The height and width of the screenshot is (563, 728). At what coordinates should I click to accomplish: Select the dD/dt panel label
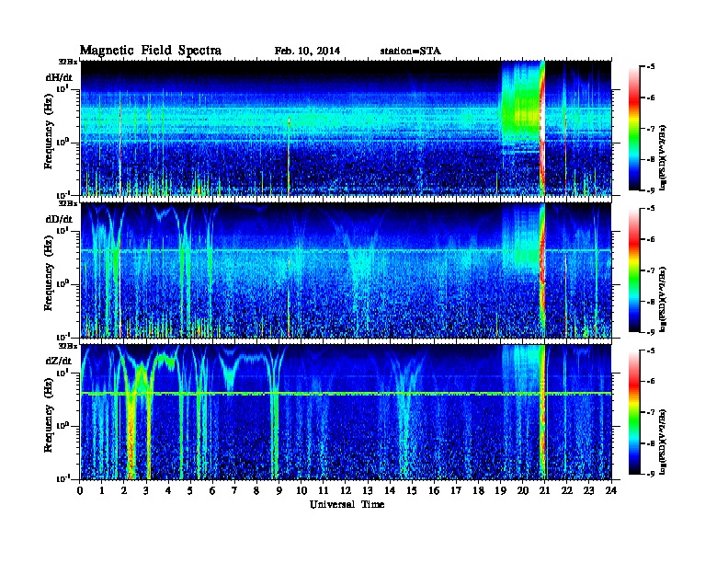point(59,219)
